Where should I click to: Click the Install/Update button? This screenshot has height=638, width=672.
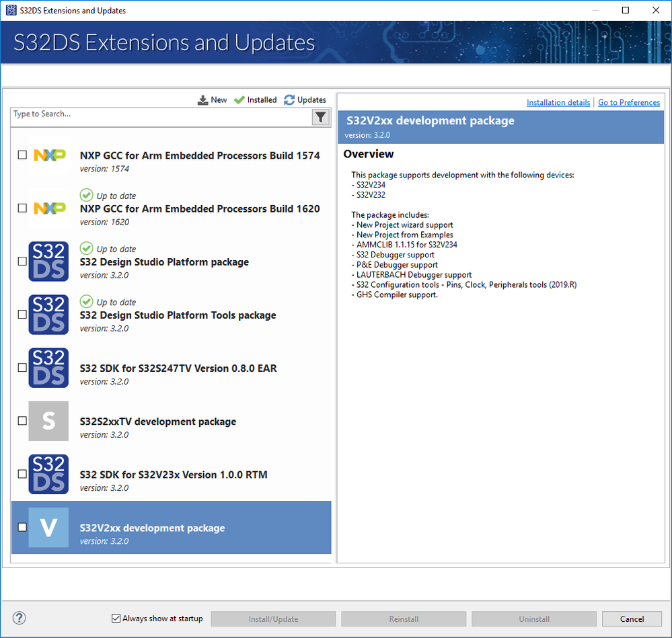click(x=273, y=619)
